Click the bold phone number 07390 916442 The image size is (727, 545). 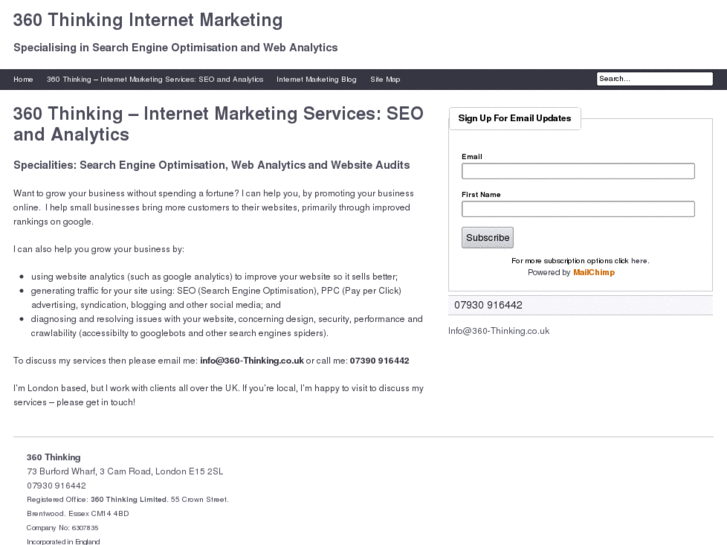[x=379, y=360]
